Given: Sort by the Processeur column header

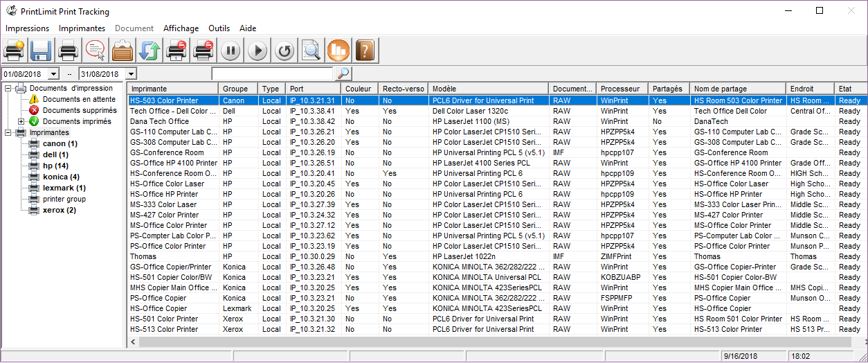Looking at the screenshot, I should click(x=622, y=89).
